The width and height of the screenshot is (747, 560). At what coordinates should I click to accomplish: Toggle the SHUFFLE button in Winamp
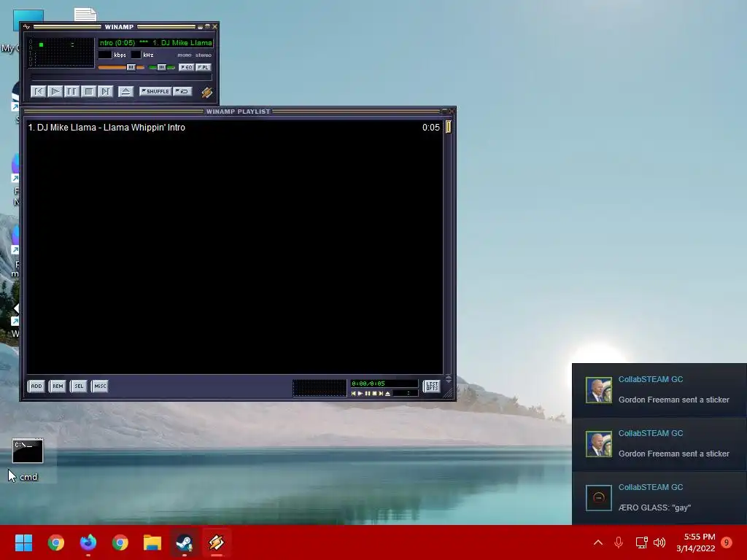coord(155,91)
